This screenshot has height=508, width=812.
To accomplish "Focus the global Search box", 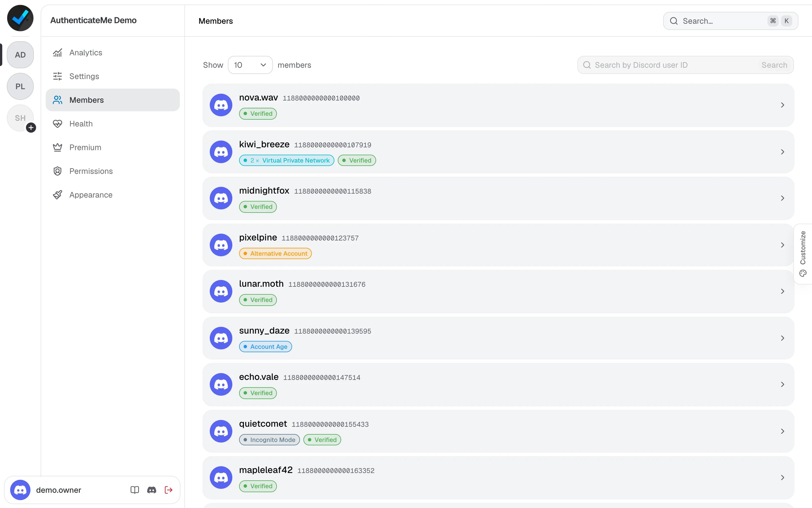I will pos(731,21).
